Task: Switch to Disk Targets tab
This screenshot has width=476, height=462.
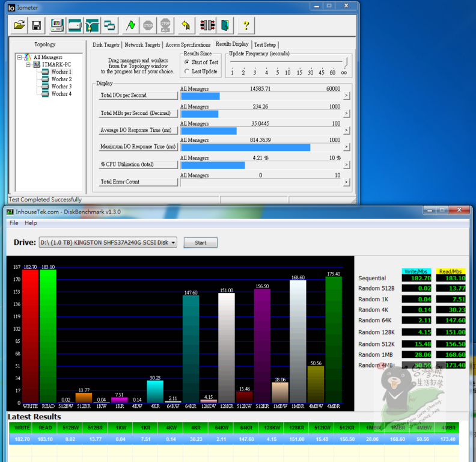Action: (x=106, y=45)
